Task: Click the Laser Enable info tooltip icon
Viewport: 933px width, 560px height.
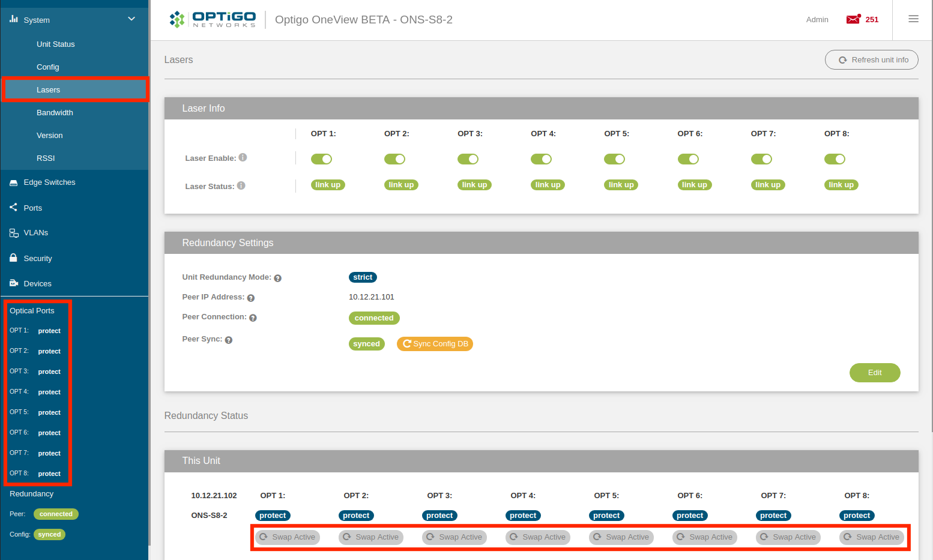Action: pyautogui.click(x=243, y=157)
